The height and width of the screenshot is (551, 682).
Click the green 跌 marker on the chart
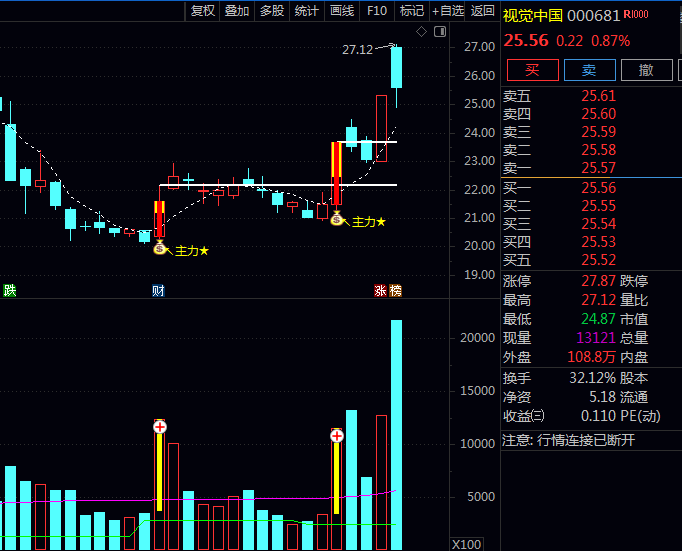[10, 290]
